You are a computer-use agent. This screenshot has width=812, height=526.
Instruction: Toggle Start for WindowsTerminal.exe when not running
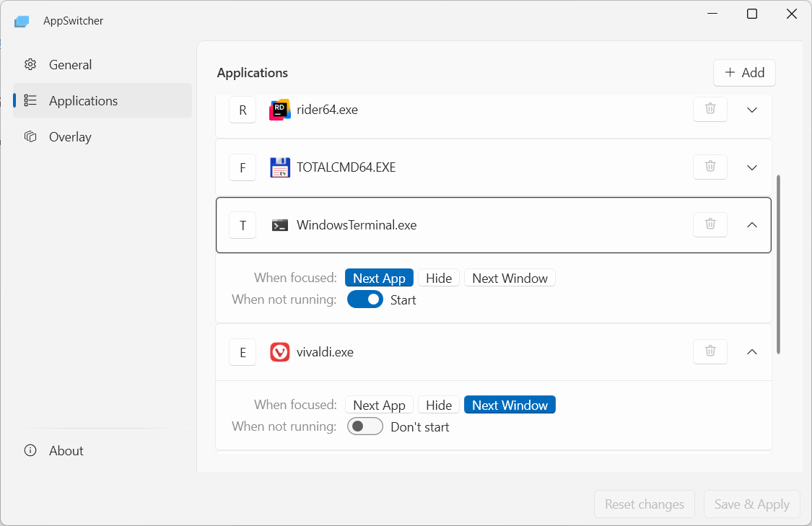click(x=365, y=299)
